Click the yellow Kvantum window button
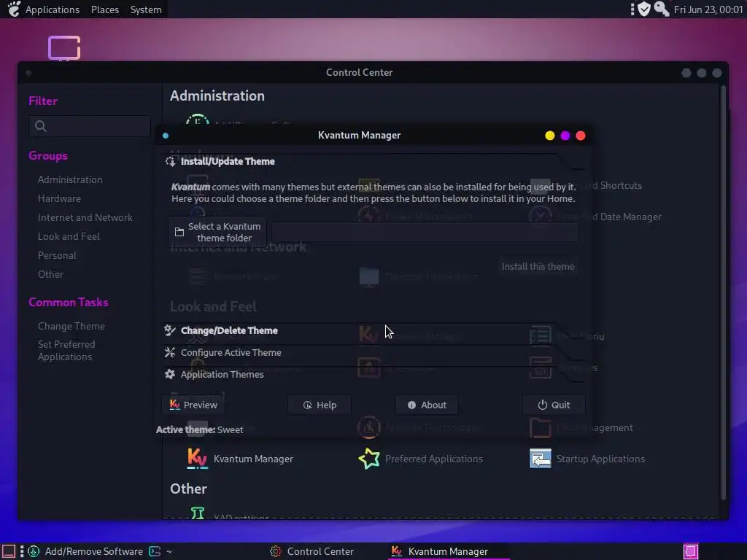 [550, 136]
